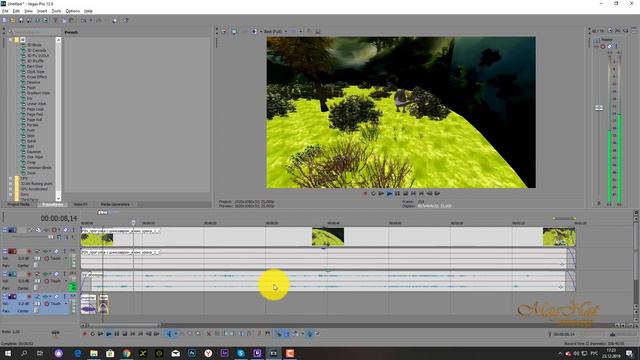Expand the GPU Accelerated folder
This screenshot has height=360, width=640.
(10, 189)
